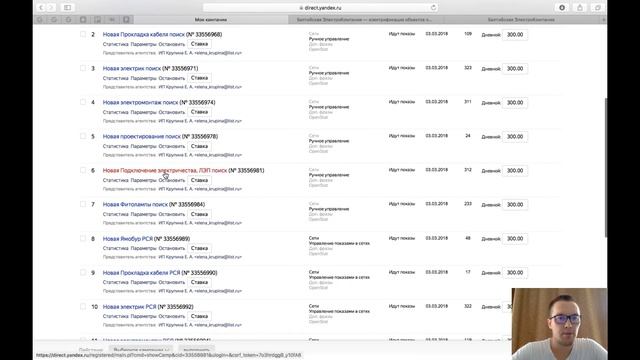Click Ставка button for Новая электрик поиск
The image size is (640, 360).
pos(199,78)
